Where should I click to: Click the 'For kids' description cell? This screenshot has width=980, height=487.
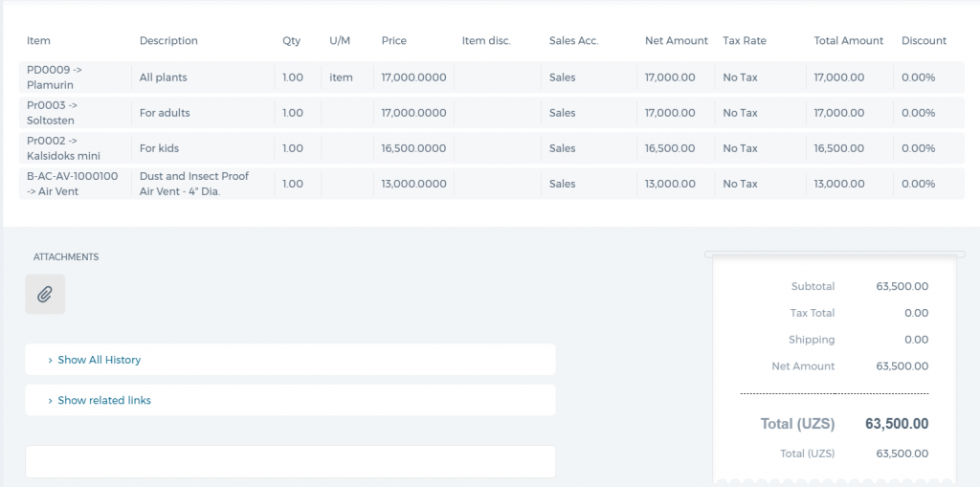tap(203, 148)
